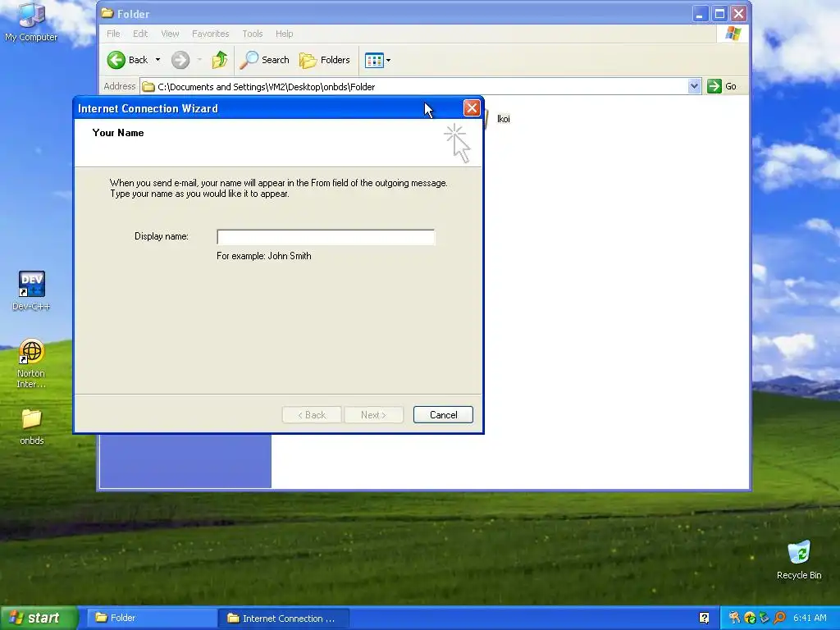
Task: Maximize the Folder window
Action: click(719, 13)
